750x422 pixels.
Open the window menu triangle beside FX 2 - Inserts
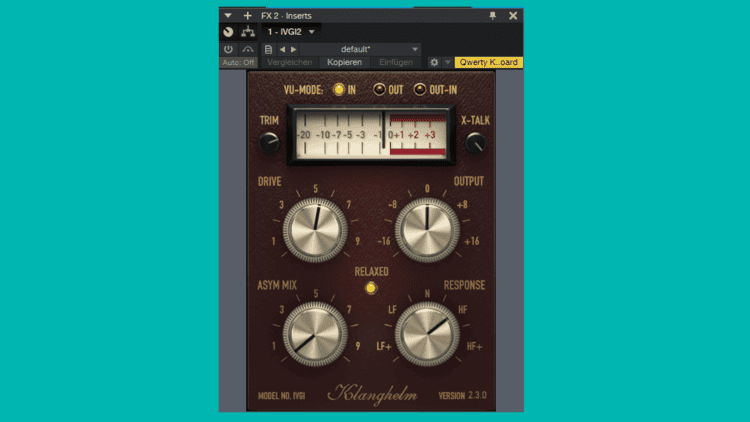tap(228, 16)
